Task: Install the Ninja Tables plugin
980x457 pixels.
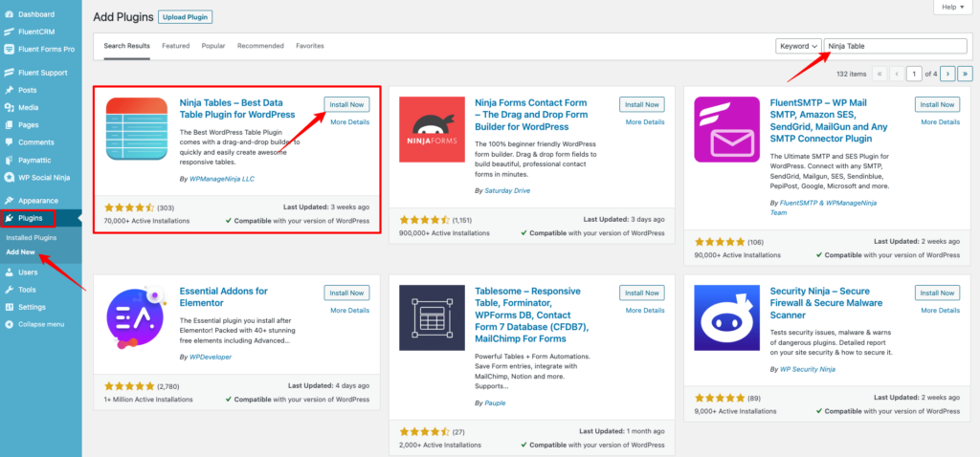Action: coord(345,104)
